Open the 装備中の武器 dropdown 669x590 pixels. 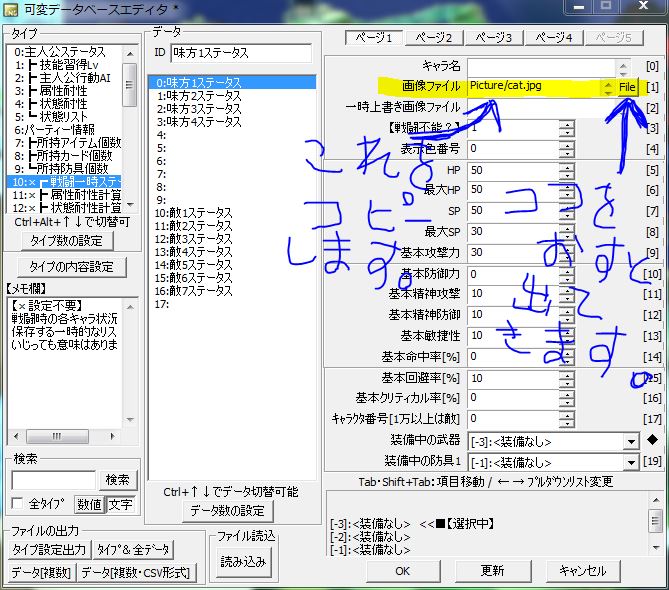pyautogui.click(x=630, y=442)
